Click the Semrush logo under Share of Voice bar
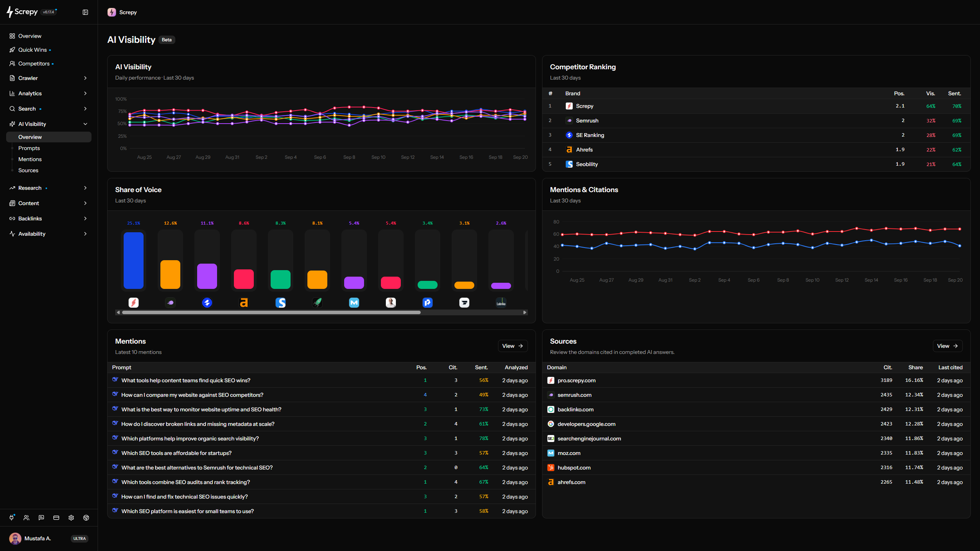This screenshot has height=551, width=980. click(170, 303)
